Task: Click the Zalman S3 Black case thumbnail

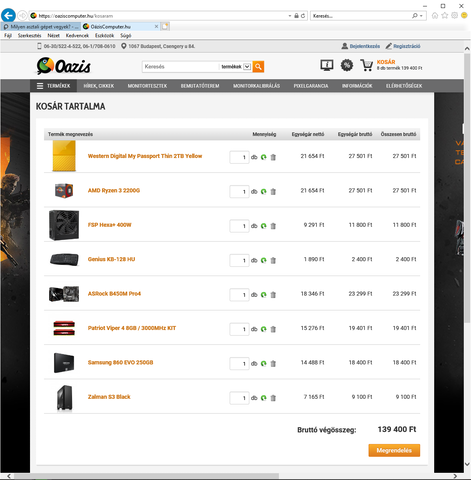Action: 64,398
